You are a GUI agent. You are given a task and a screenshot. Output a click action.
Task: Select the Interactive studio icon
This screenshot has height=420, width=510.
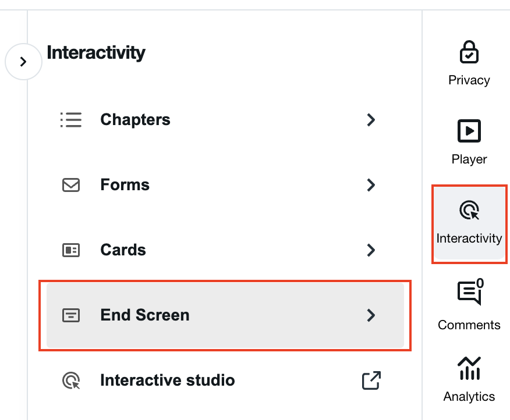coord(70,380)
